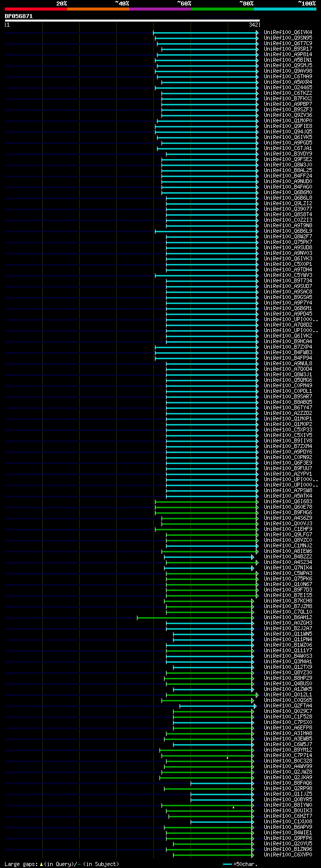Click label UniRef100_Q39077
The height and width of the screenshot is (868, 321).
(x=288, y=209)
